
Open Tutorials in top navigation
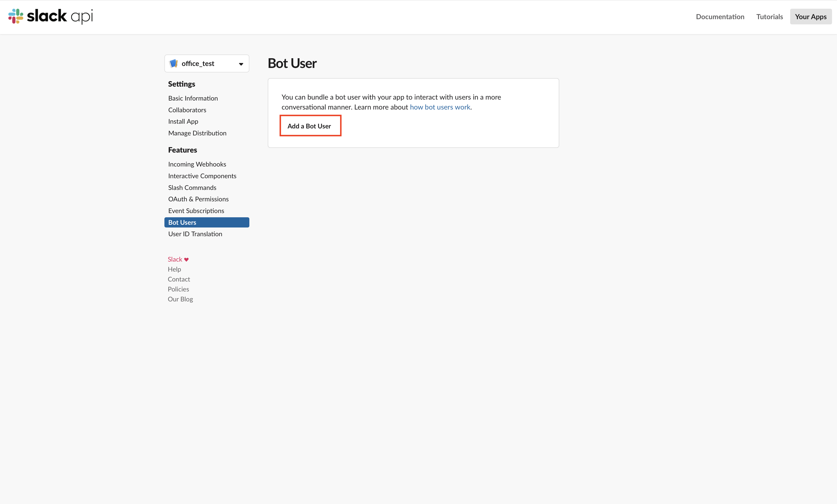coord(769,17)
